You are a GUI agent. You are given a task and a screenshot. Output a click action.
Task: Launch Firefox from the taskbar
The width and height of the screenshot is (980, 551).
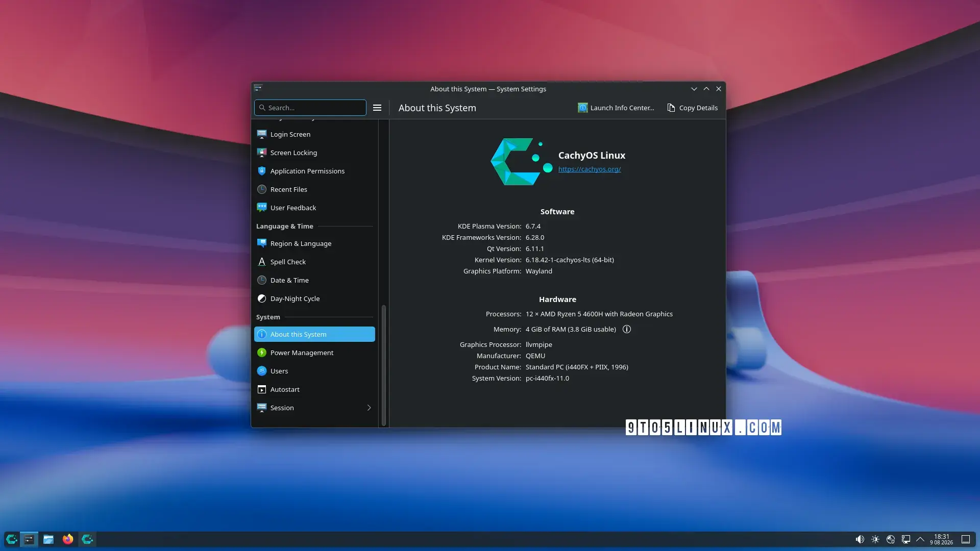(68, 539)
